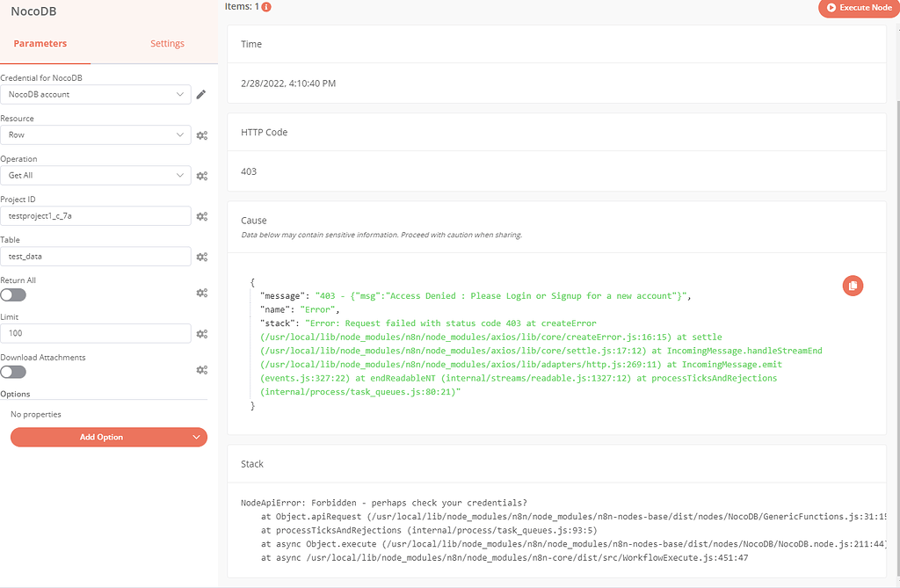Open gear options for Resource parameter

201,135
